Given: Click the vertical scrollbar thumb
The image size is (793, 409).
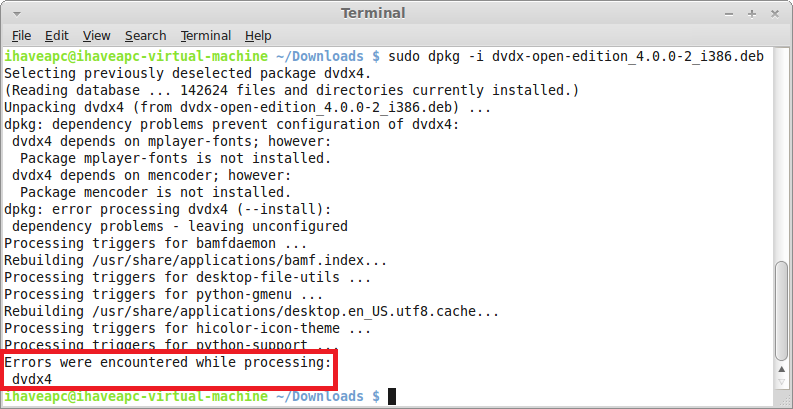Looking at the screenshot, I should click(x=782, y=311).
